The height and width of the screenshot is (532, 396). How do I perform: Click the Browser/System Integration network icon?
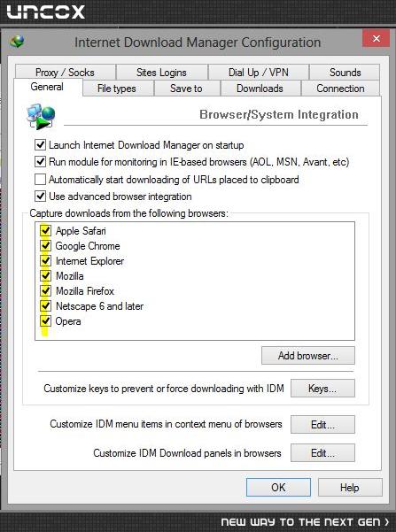point(41,116)
